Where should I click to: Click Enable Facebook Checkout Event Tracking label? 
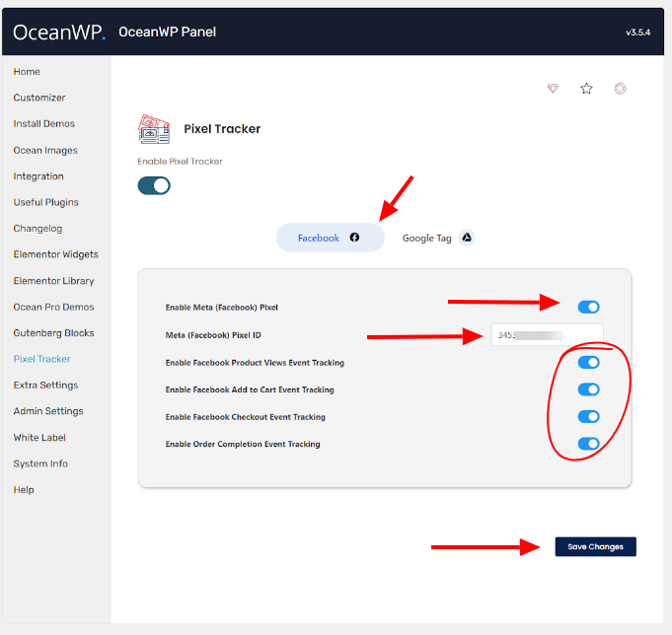245,417
